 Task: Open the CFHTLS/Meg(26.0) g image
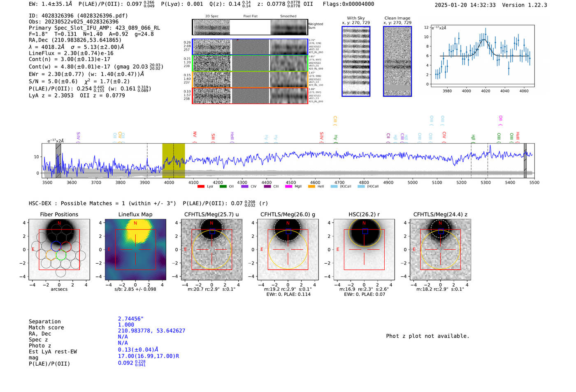(x=288, y=250)
